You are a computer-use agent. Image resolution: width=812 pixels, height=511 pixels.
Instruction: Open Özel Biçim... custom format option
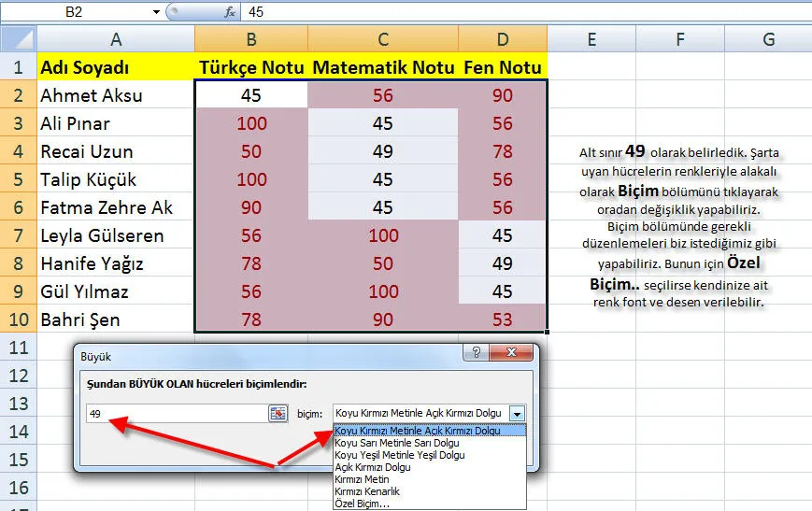363,504
